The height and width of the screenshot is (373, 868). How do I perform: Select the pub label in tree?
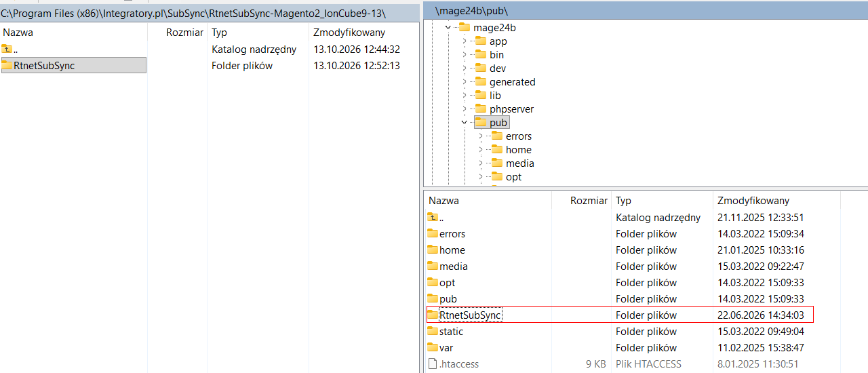point(498,122)
